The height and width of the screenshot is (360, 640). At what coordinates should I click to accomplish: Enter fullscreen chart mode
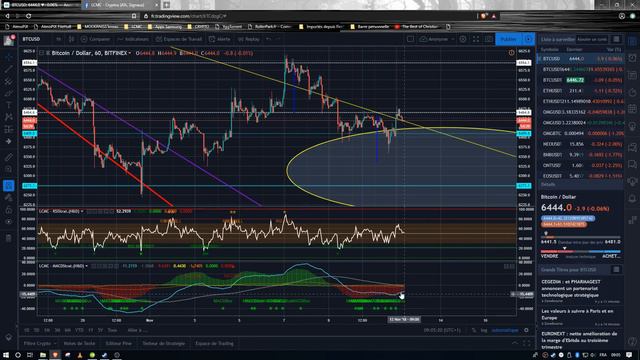pos(476,39)
